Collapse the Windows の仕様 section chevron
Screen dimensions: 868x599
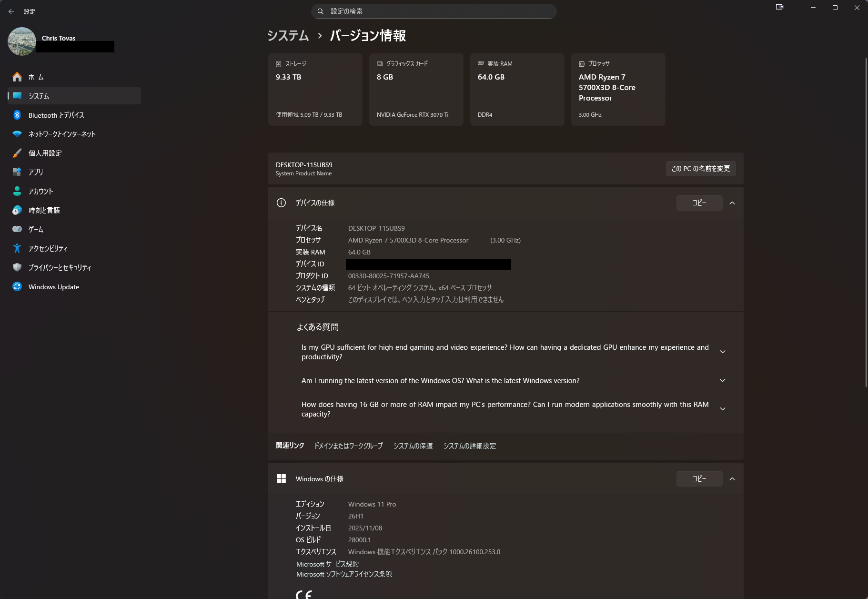coord(732,479)
